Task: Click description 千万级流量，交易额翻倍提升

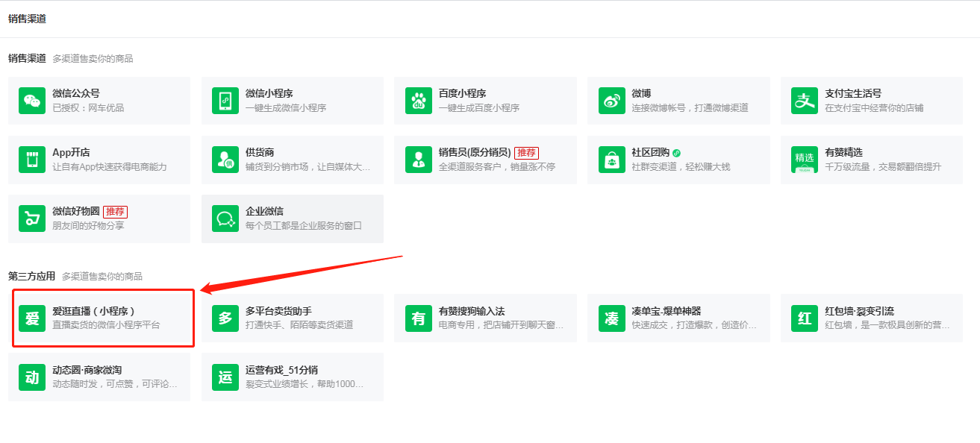Action: pyautogui.click(x=883, y=167)
